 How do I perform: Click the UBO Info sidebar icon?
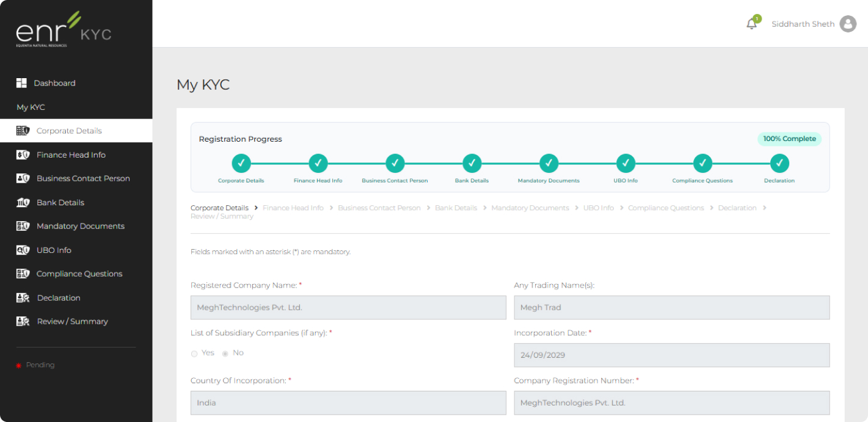[23, 250]
